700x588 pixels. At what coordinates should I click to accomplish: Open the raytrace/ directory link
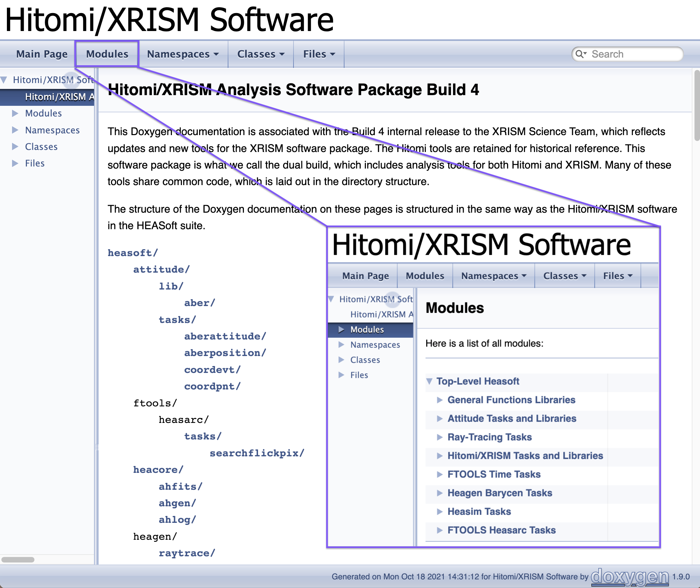(187, 553)
